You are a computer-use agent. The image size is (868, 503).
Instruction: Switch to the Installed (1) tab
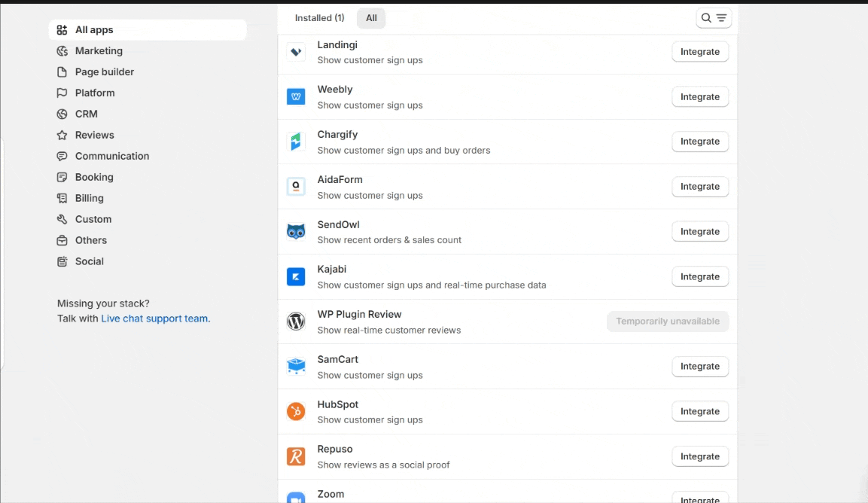click(x=319, y=18)
